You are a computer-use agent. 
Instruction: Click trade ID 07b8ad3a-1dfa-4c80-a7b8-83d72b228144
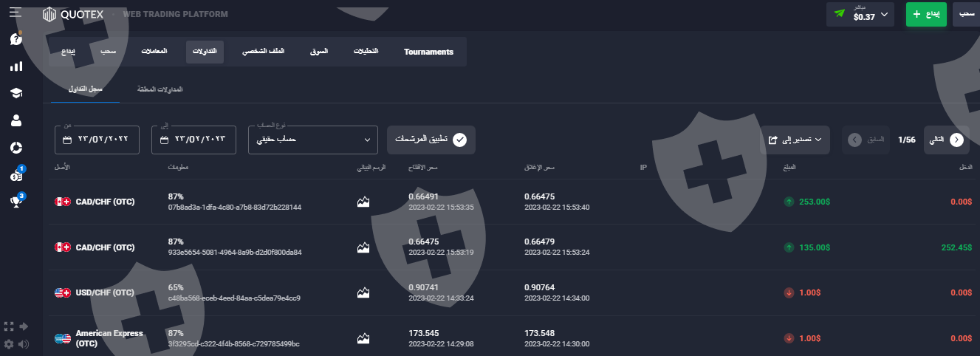click(x=235, y=208)
